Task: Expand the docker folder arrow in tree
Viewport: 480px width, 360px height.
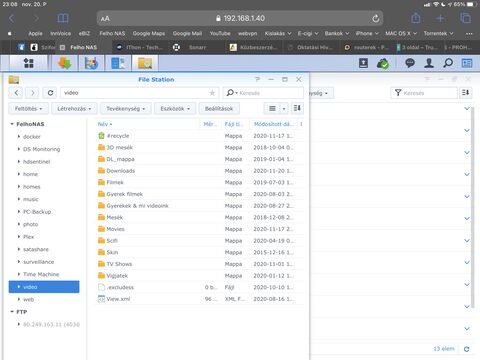Action: pos(19,136)
